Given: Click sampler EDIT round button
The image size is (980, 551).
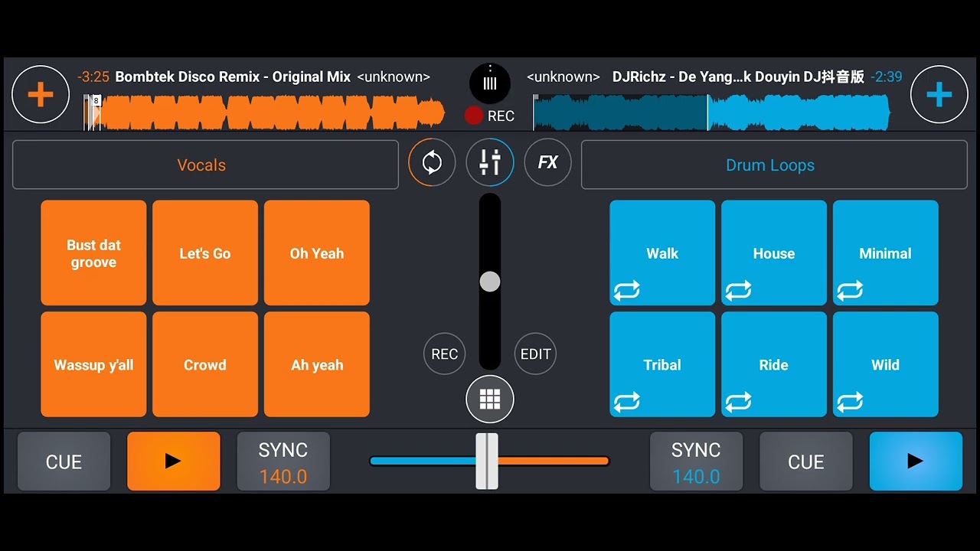Looking at the screenshot, I should click(x=535, y=354).
